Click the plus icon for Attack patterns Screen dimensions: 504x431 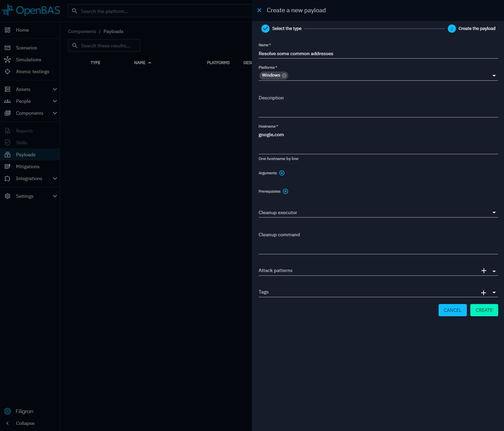[484, 271]
